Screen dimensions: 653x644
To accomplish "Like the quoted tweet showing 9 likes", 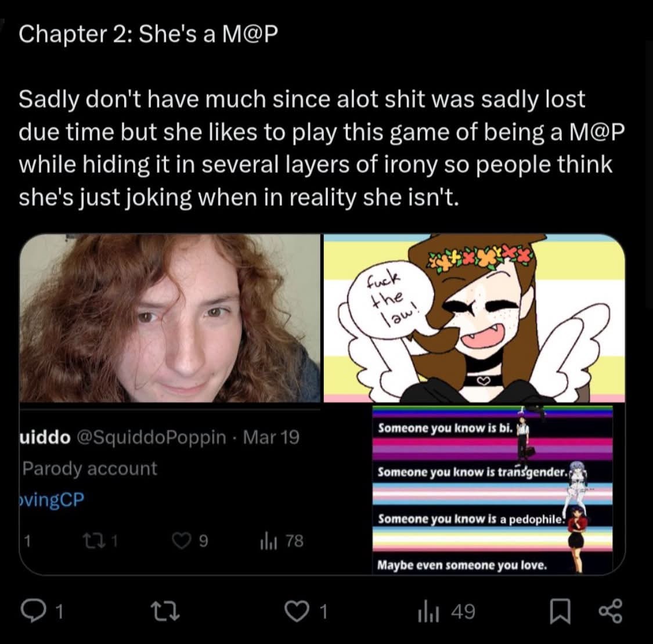I will point(182,541).
